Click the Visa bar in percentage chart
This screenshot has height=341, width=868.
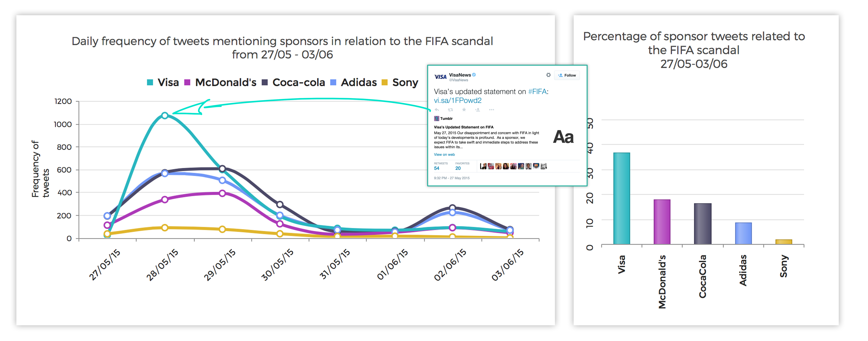621,198
